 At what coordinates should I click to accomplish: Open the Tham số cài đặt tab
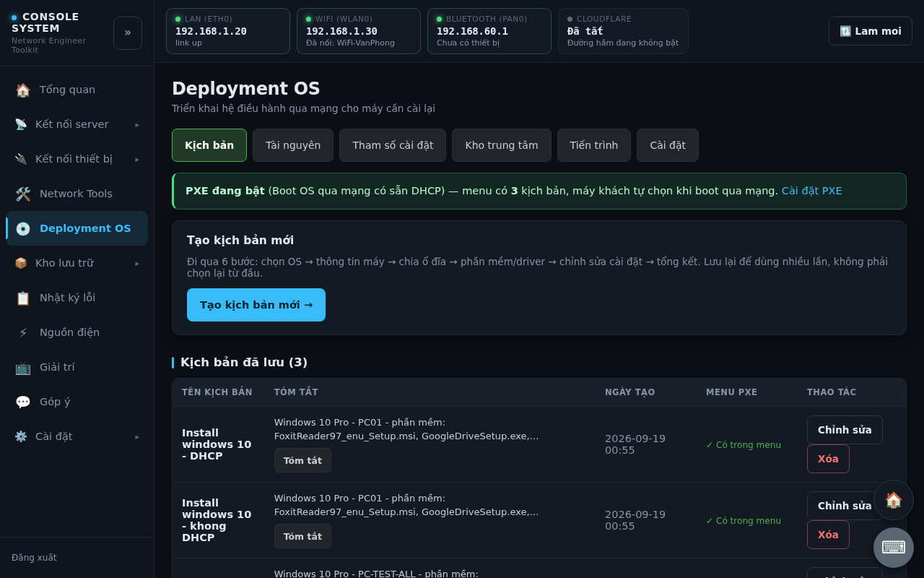pyautogui.click(x=393, y=145)
